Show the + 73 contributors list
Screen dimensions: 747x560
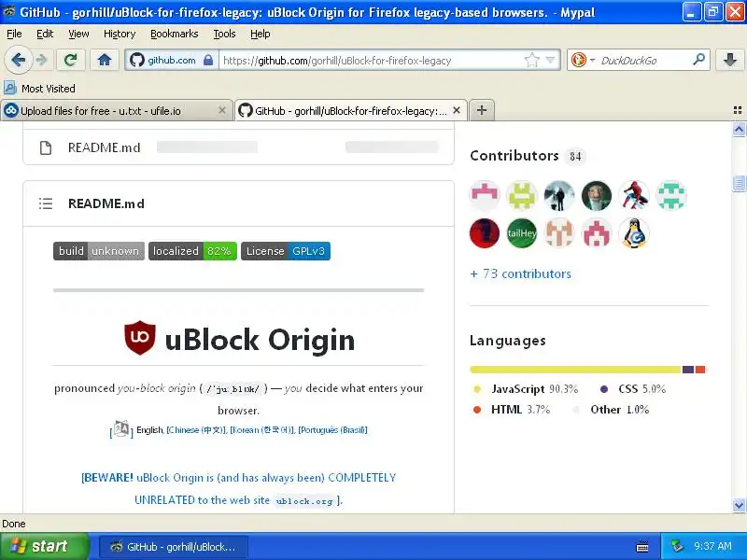tap(520, 273)
